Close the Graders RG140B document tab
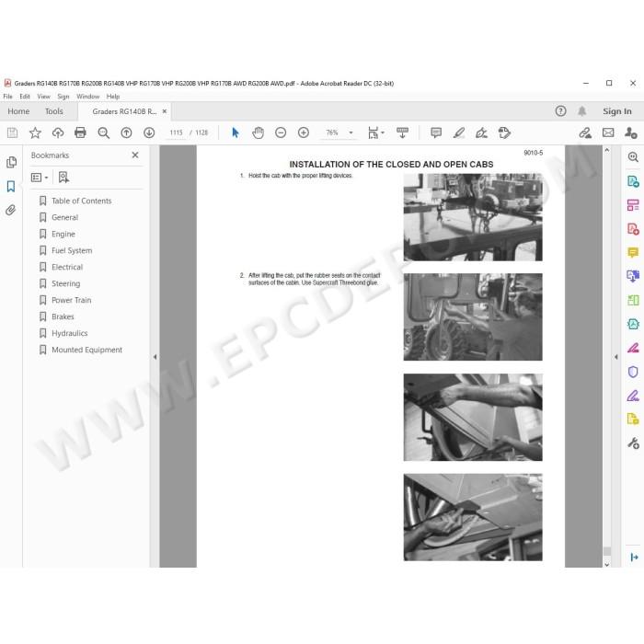 (x=165, y=111)
